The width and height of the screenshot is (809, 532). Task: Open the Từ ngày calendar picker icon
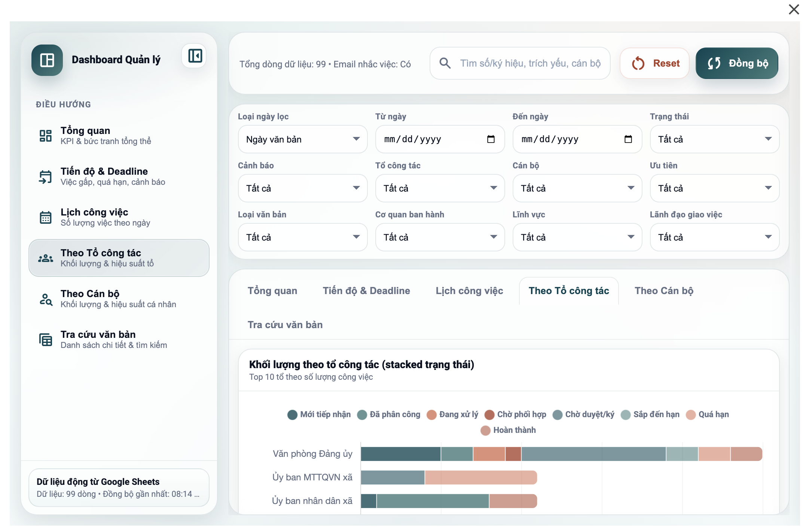[x=491, y=139]
